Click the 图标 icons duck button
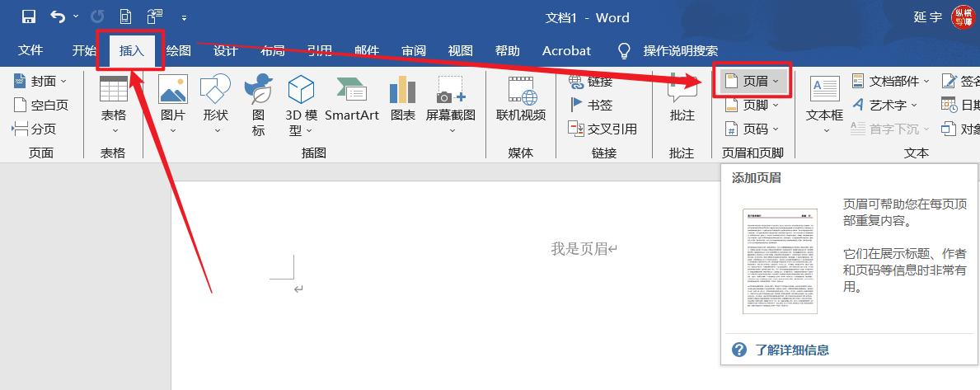 [x=258, y=89]
